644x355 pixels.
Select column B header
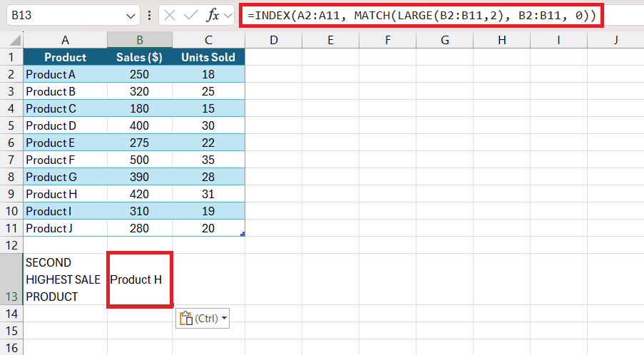point(140,40)
